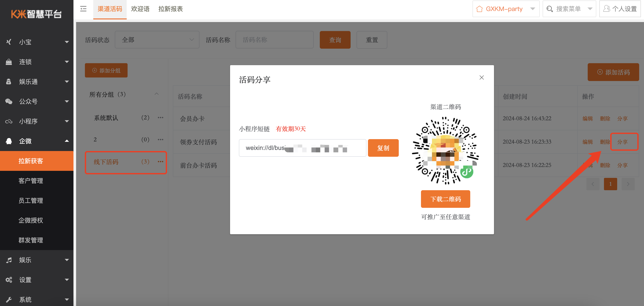Open more options for 系统默认 group
The width and height of the screenshot is (644, 306).
[x=161, y=118]
